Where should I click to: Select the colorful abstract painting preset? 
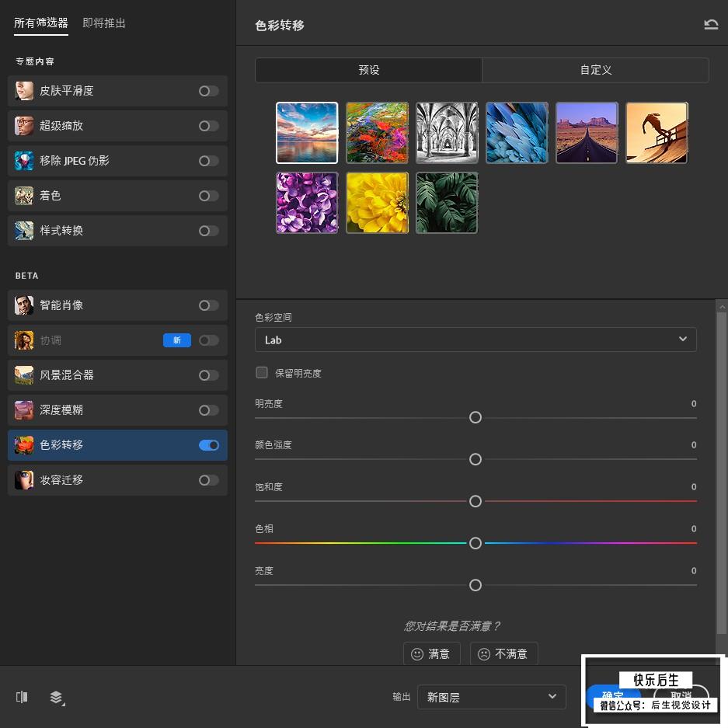click(x=377, y=133)
